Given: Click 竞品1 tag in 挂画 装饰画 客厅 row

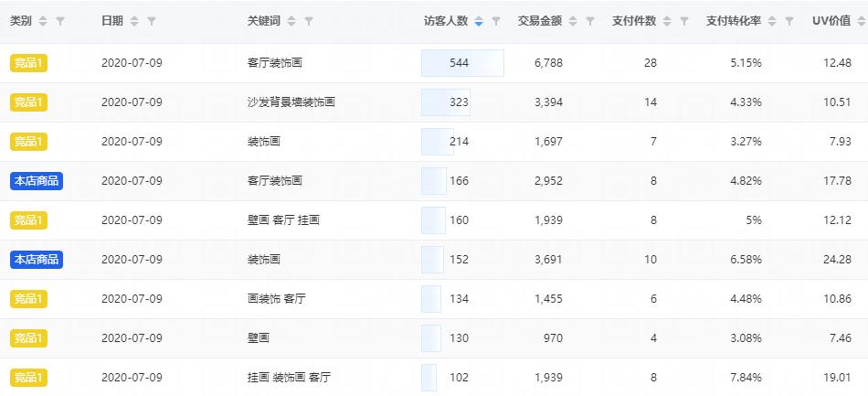Looking at the screenshot, I should (x=29, y=378).
